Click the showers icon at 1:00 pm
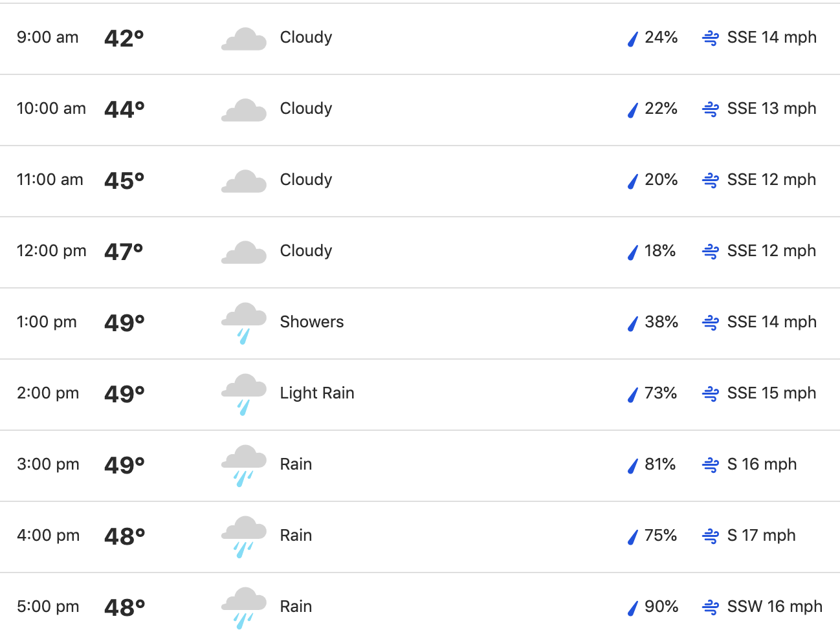This screenshot has width=840, height=643. [243, 323]
